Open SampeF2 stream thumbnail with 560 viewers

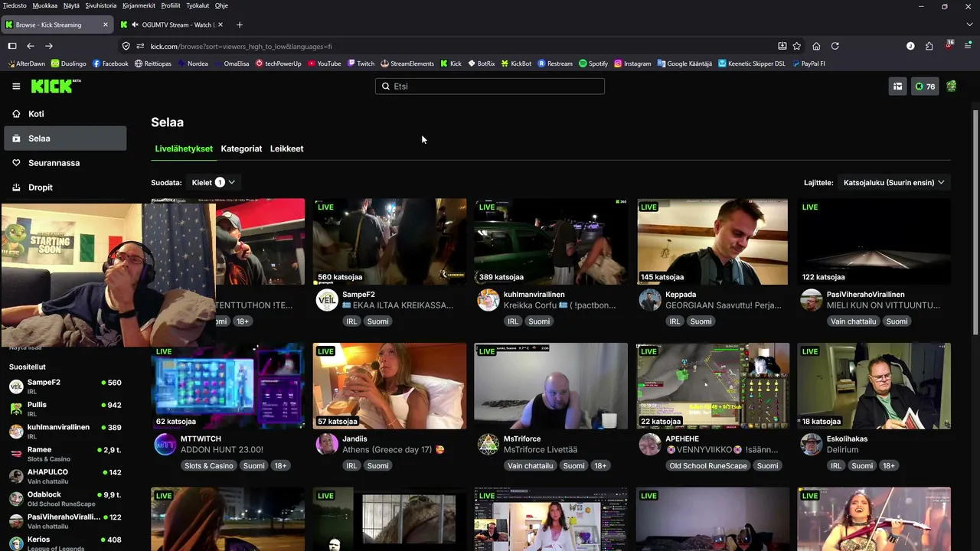click(x=390, y=242)
